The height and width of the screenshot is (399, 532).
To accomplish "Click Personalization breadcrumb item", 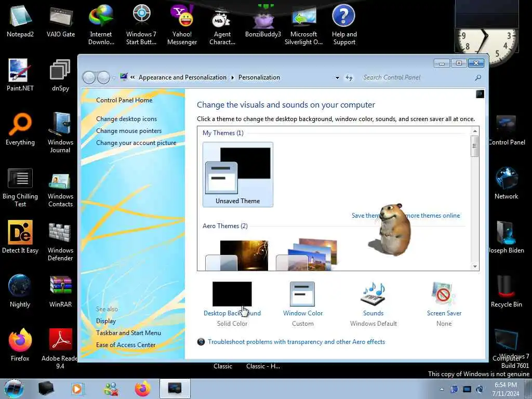I will (259, 77).
